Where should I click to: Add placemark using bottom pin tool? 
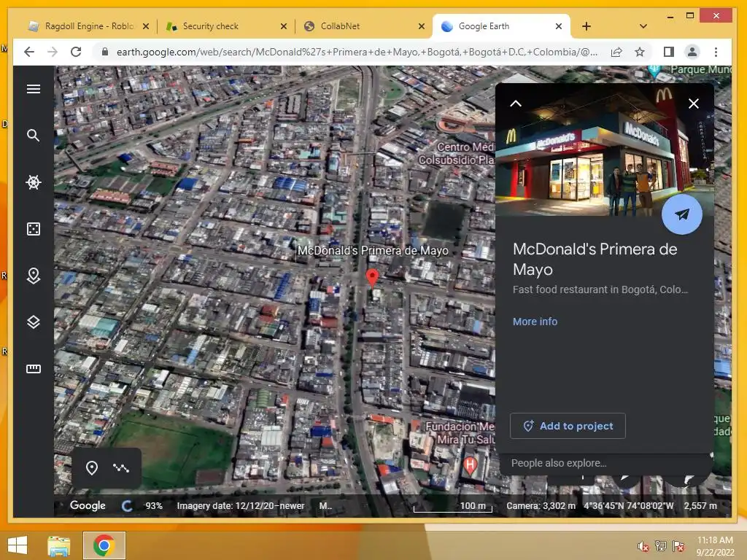tap(91, 468)
